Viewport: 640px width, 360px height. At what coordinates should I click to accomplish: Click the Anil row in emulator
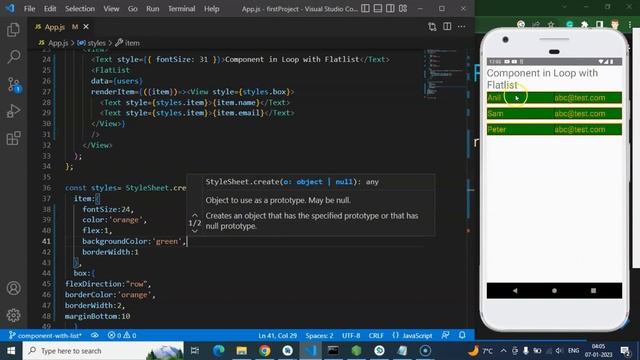pyautogui.click(x=554, y=98)
